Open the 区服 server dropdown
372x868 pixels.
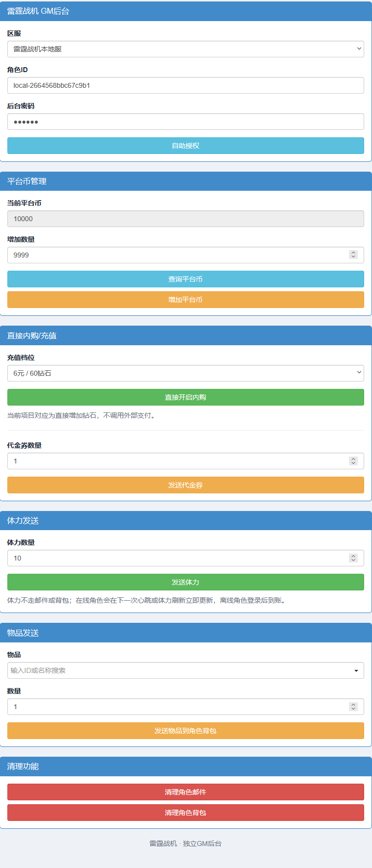pyautogui.click(x=185, y=49)
